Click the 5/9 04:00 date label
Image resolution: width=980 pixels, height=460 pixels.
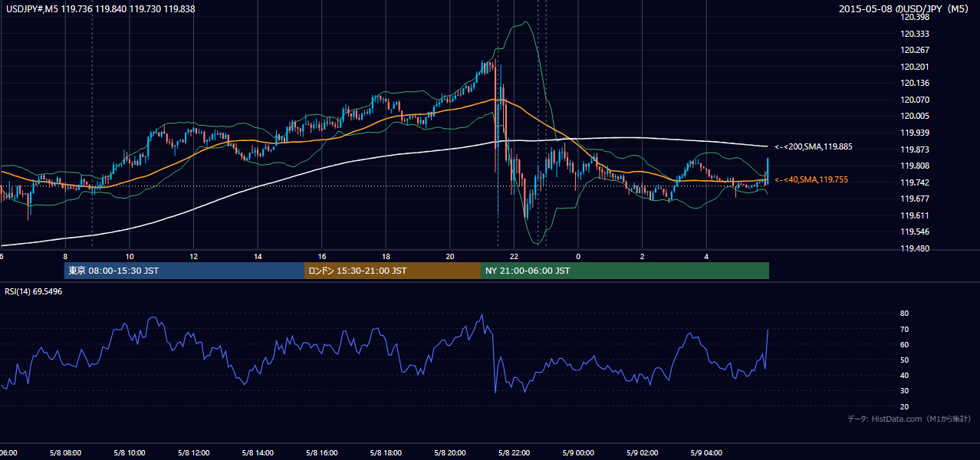[x=706, y=453]
